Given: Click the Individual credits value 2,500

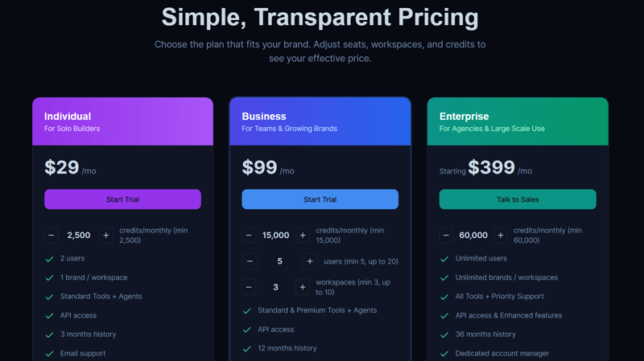Looking at the screenshot, I should [x=79, y=236].
